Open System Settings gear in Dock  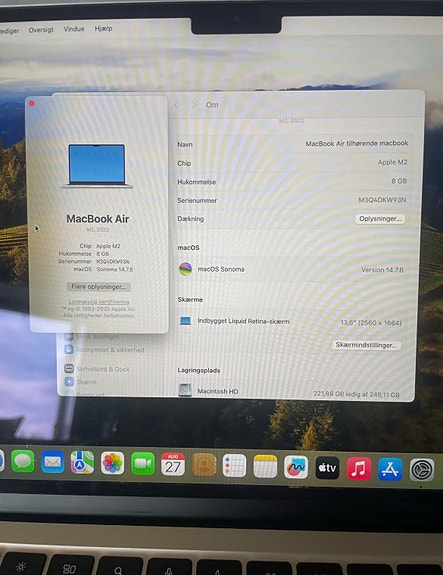422,470
